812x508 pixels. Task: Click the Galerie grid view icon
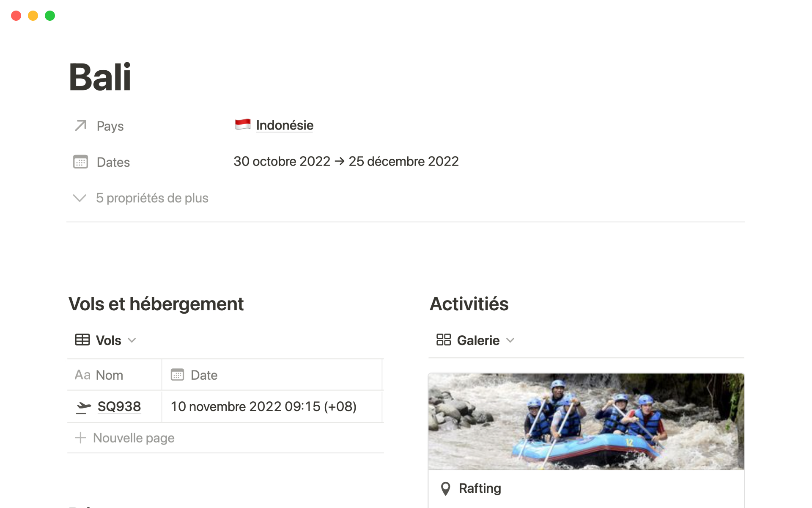444,340
